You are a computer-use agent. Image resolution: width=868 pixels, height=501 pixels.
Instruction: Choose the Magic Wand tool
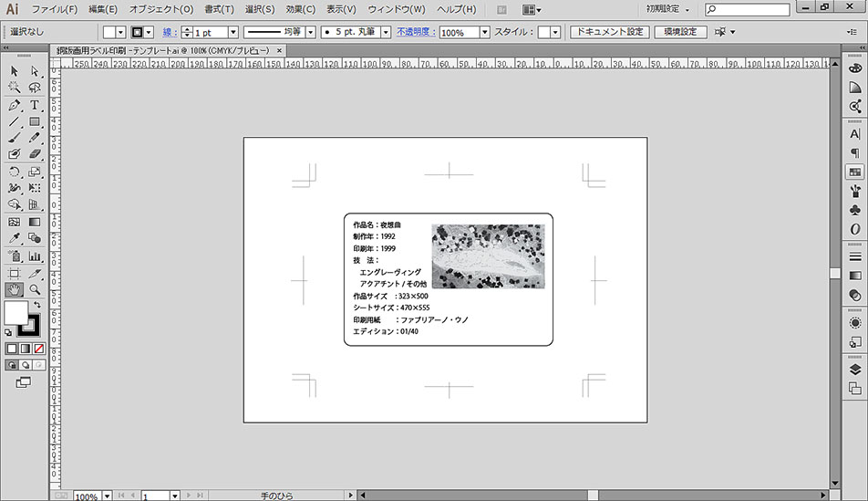coord(15,88)
